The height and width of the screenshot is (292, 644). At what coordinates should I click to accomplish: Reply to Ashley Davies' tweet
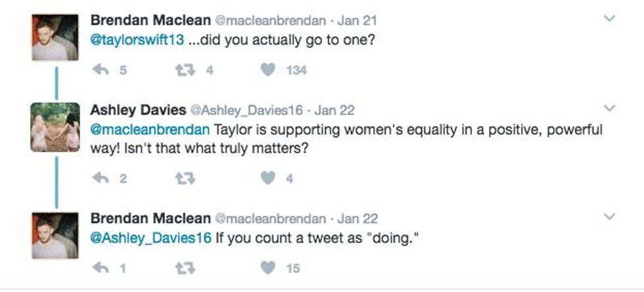pos(100,178)
